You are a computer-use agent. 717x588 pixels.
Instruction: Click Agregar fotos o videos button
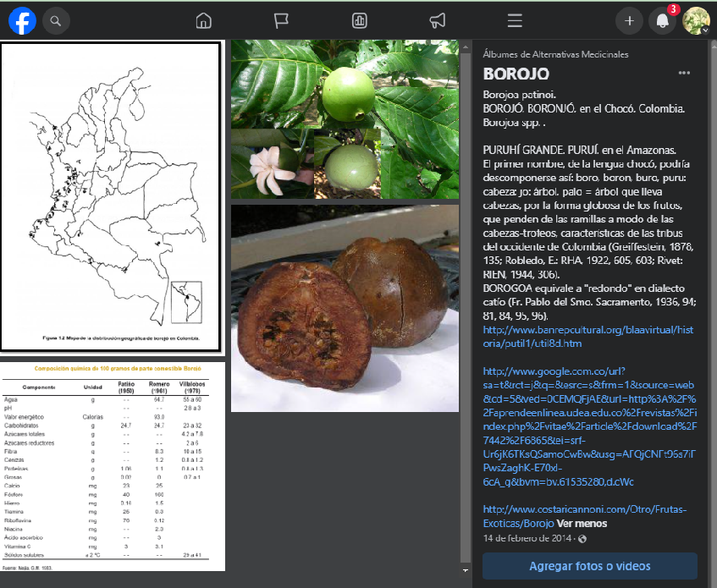590,566
